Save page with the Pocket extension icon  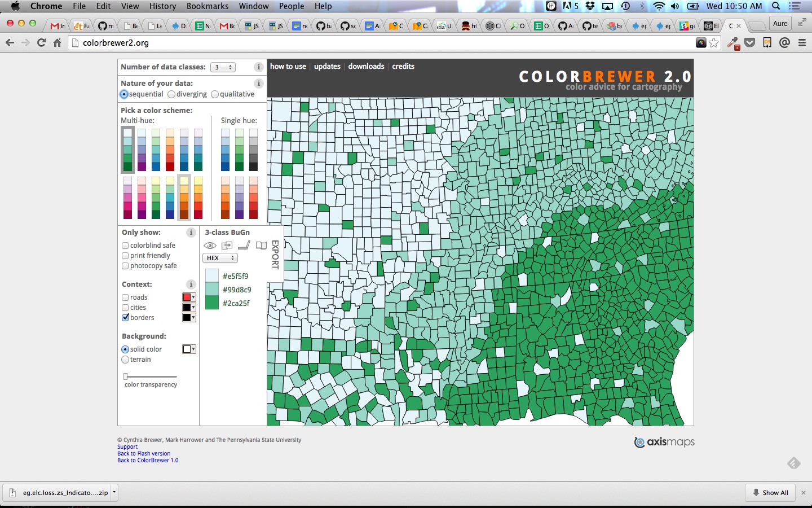tap(750, 43)
